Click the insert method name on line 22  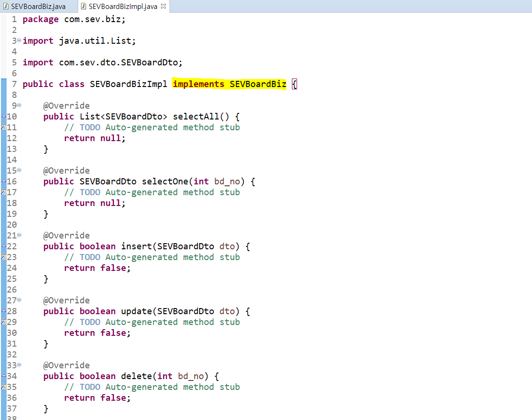(137, 246)
